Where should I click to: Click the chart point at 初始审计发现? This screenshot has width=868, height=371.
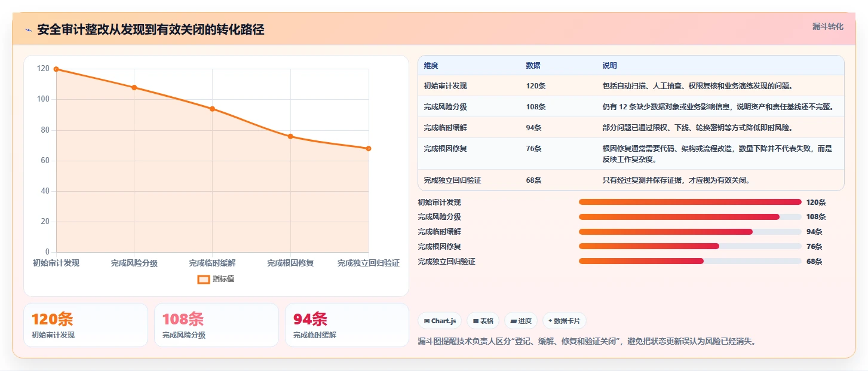click(56, 69)
